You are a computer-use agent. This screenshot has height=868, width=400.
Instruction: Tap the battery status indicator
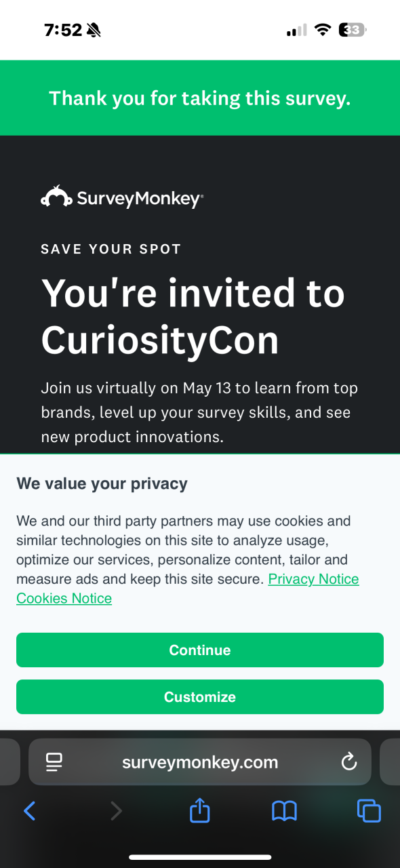click(353, 30)
